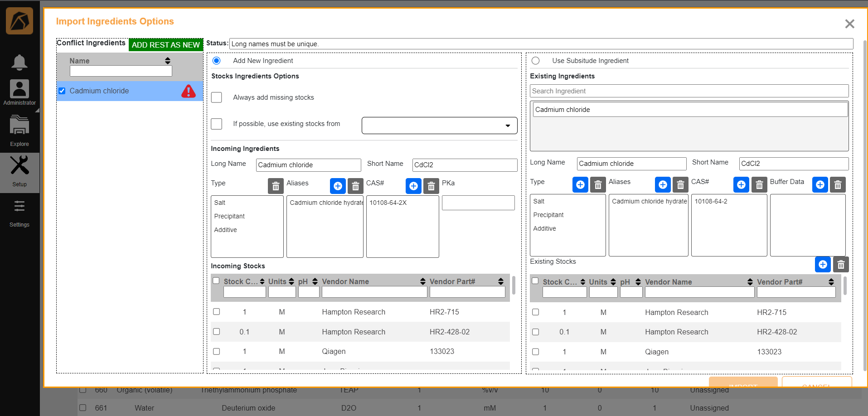Open the notifications bell in sidebar

(x=19, y=62)
